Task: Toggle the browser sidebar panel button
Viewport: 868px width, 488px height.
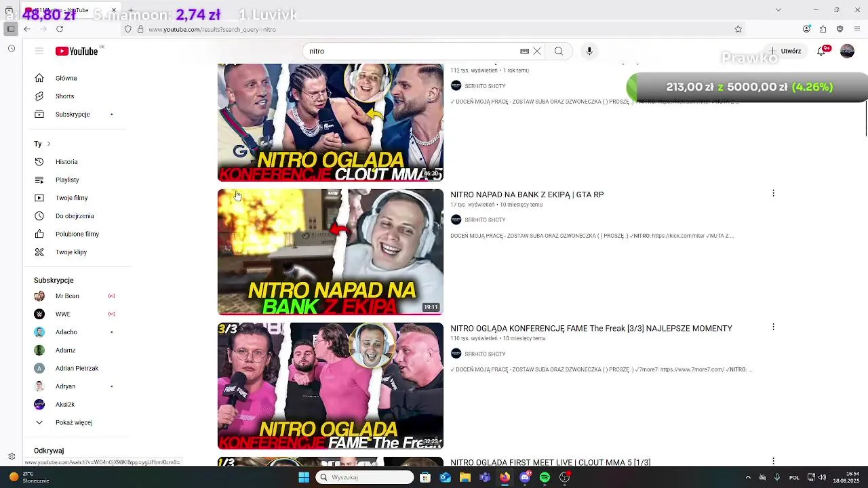Action: (11, 29)
